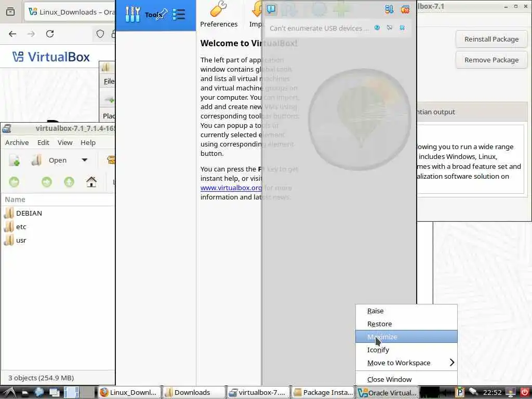Open VirtualBox Preferences from toolbar
532x399 pixels.
(x=219, y=15)
